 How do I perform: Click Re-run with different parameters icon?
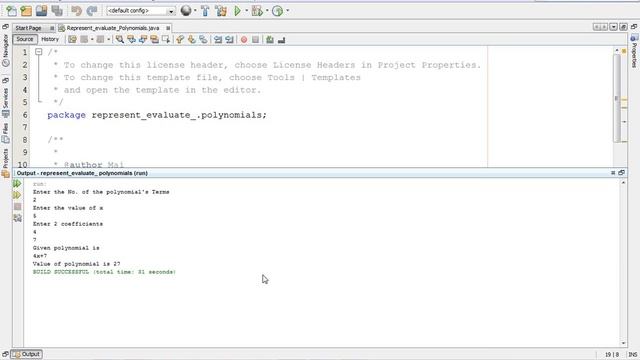tap(17, 196)
